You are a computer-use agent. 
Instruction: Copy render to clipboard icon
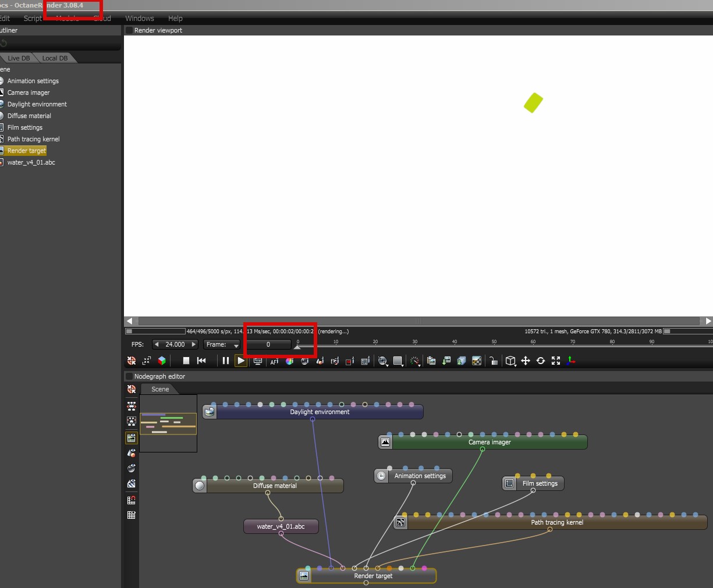(x=431, y=361)
